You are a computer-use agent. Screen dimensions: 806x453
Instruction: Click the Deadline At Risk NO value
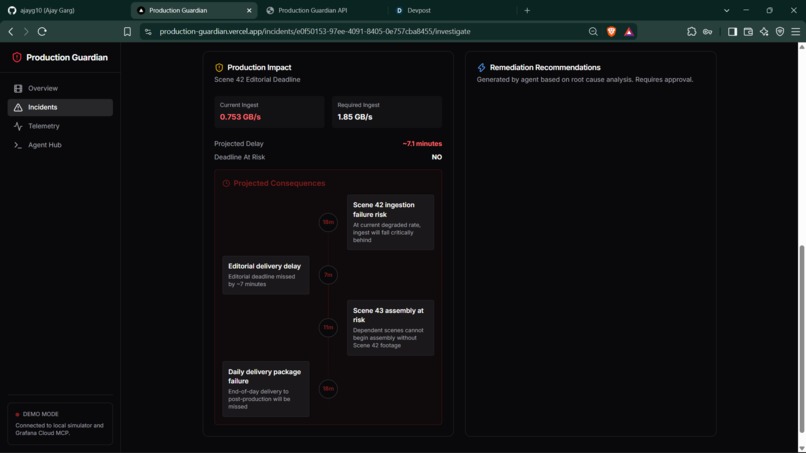point(436,157)
